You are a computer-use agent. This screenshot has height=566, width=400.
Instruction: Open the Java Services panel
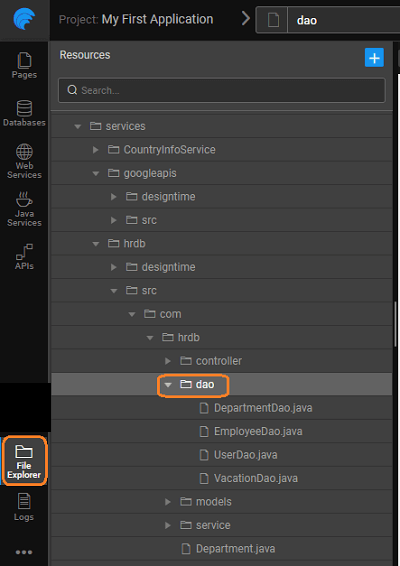click(24, 209)
